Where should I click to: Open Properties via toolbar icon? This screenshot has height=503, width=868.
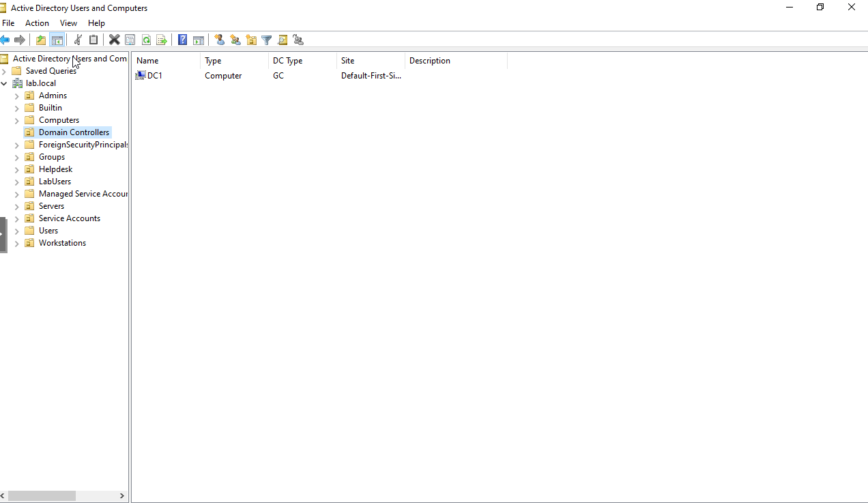[130, 40]
